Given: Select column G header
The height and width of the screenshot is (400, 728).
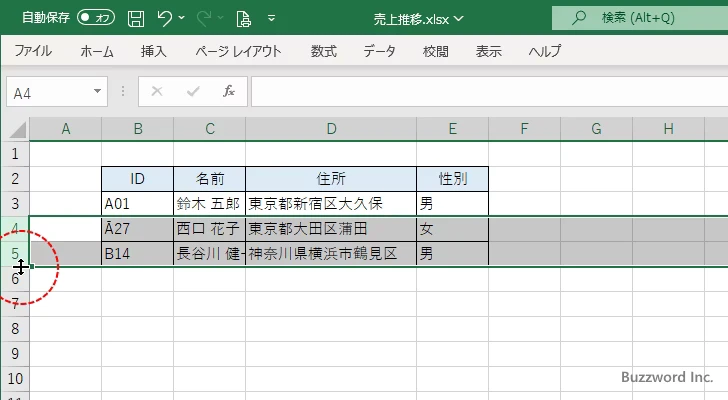Looking at the screenshot, I should click(596, 129).
